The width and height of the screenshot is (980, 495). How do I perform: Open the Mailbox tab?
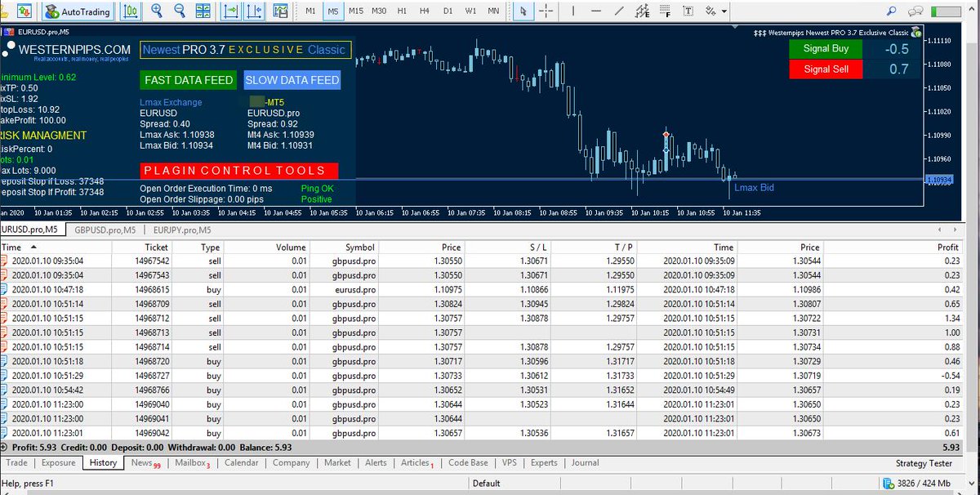pos(193,463)
